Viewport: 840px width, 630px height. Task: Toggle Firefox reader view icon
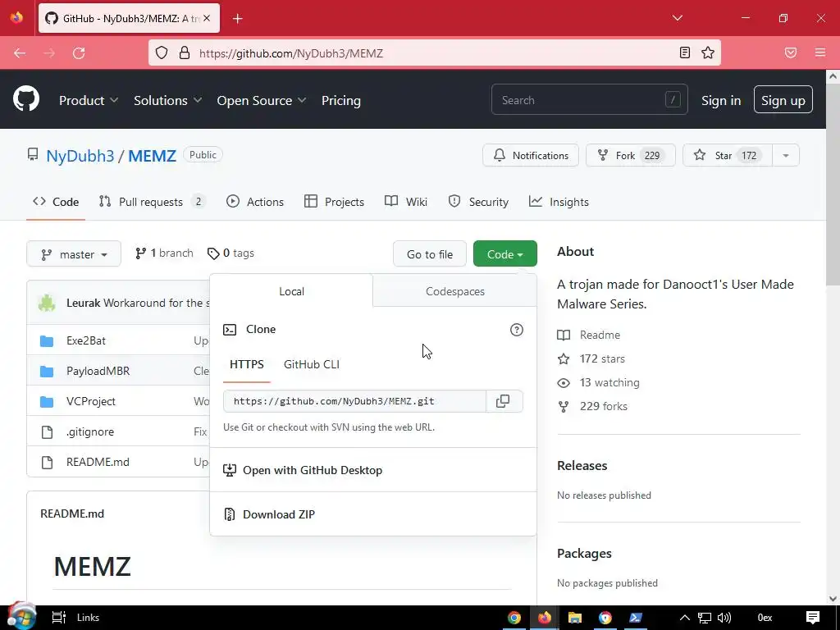point(685,52)
